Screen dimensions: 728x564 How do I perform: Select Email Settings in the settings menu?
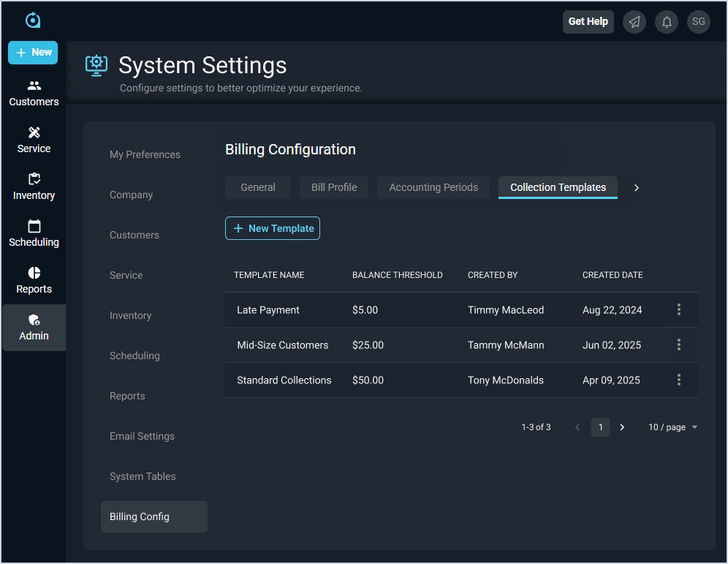point(142,436)
